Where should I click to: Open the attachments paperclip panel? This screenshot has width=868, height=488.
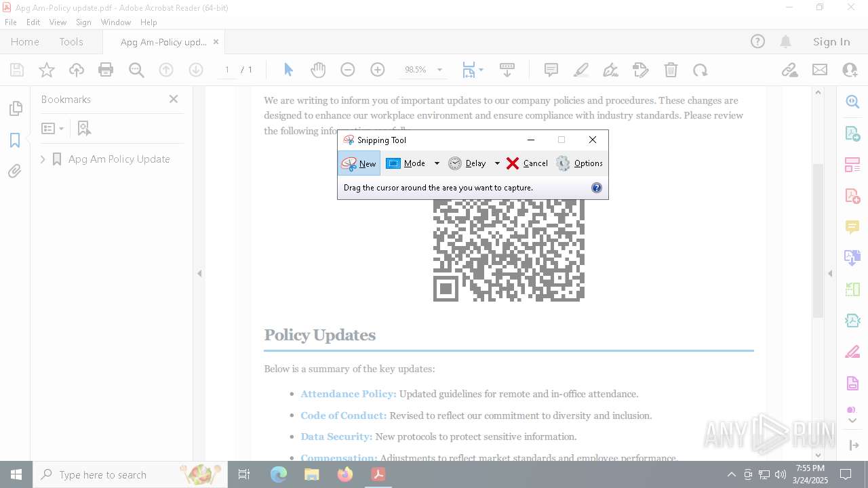click(15, 171)
